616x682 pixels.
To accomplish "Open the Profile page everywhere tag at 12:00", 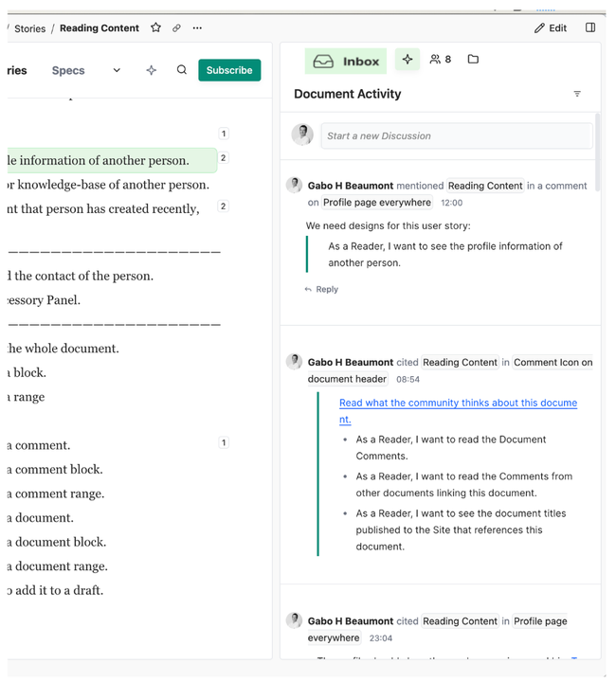I will (377, 203).
